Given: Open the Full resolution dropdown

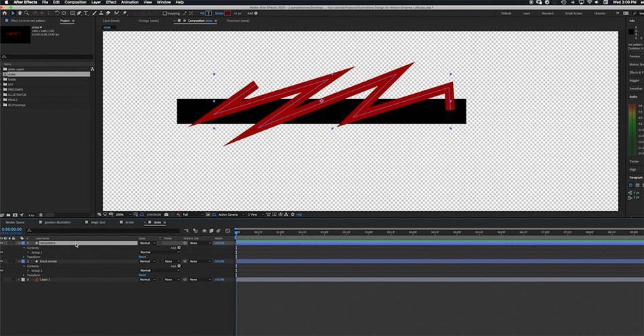Looking at the screenshot, I should (193, 214).
